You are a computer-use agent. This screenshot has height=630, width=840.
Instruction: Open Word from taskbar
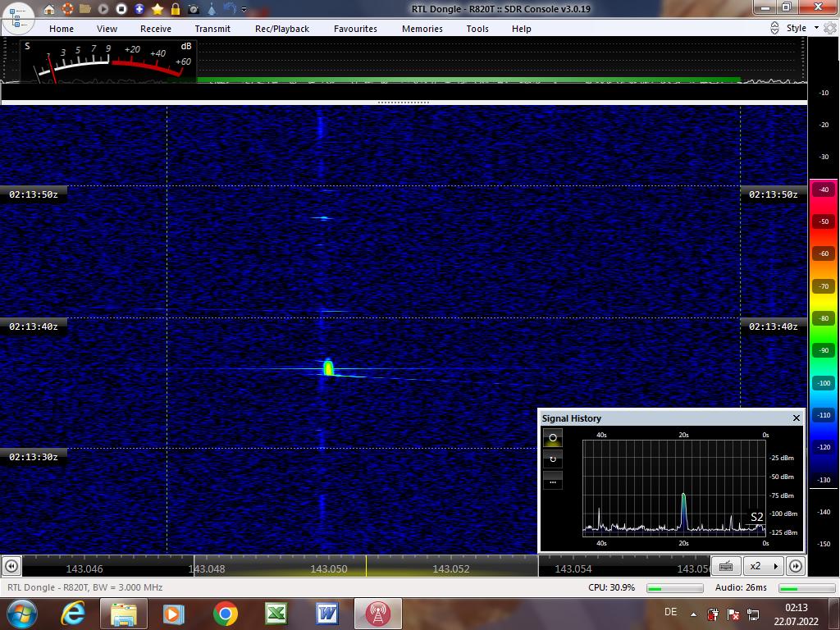326,614
